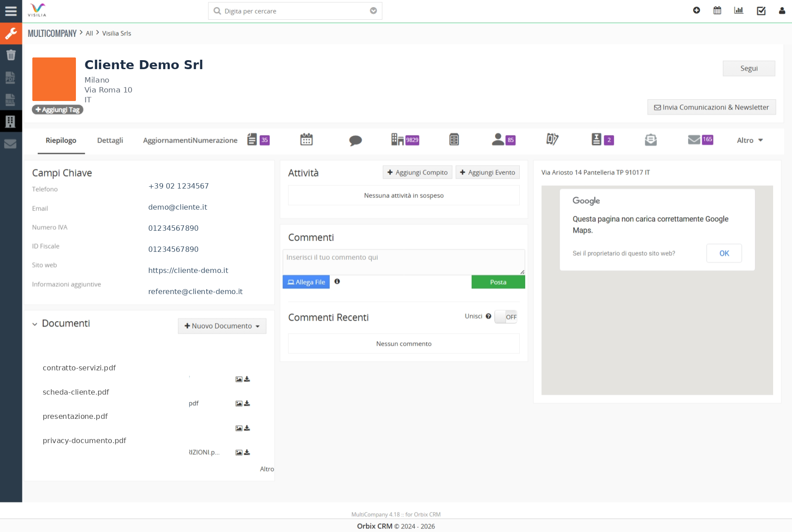Focus the comment text area
792x532 pixels.
(404, 262)
